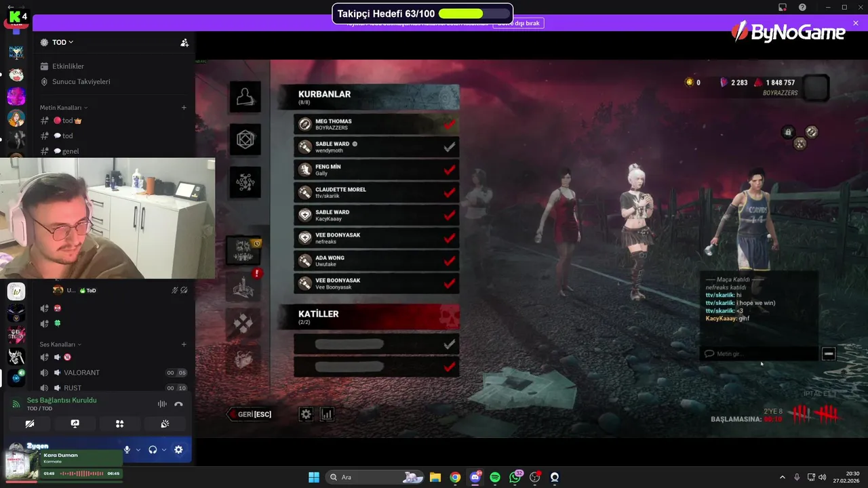Viewport: 868px width, 488px height.
Task: Dismiss the purple banner with its X
Action: (856, 23)
